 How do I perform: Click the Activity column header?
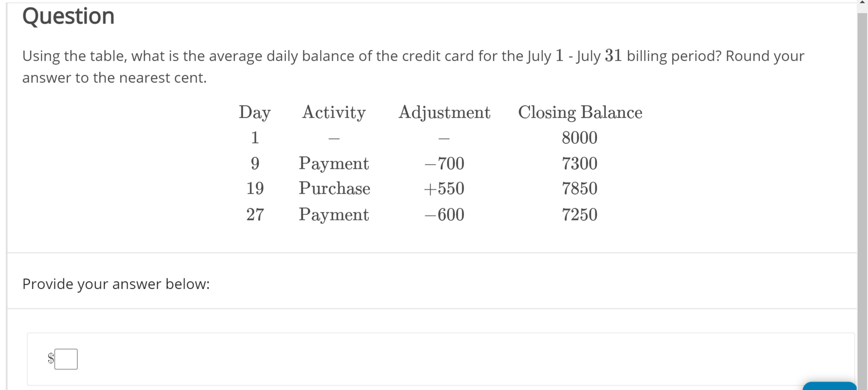tap(334, 112)
